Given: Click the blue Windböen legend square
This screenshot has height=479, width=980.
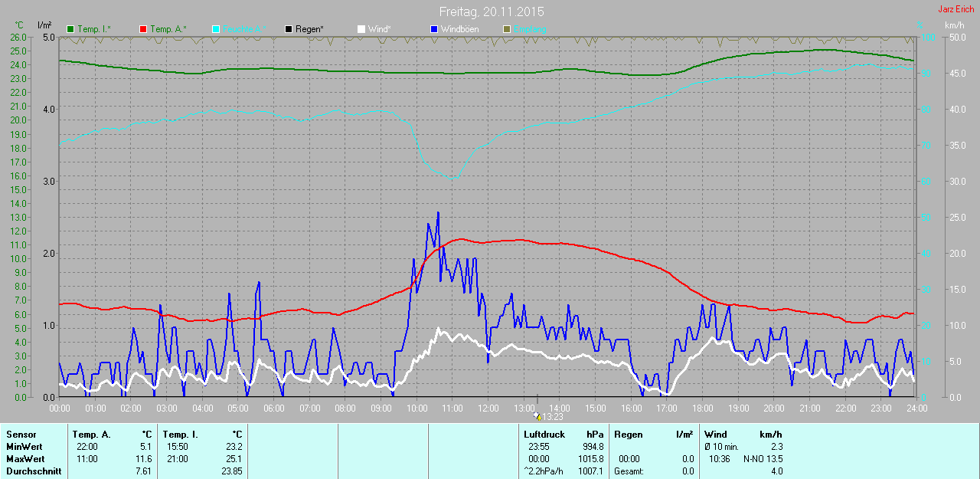Looking at the screenshot, I should click(x=434, y=29).
